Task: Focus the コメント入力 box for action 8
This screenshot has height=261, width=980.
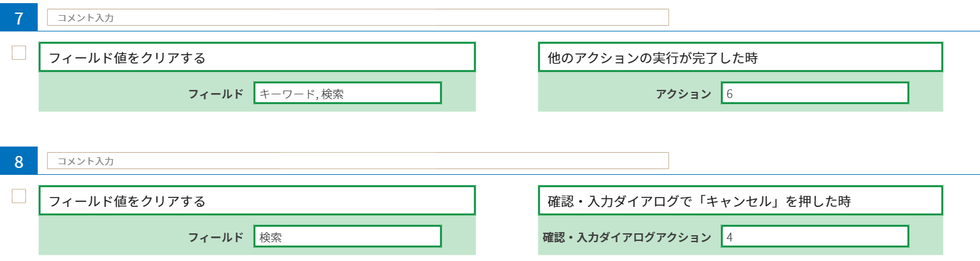Action: [358, 161]
